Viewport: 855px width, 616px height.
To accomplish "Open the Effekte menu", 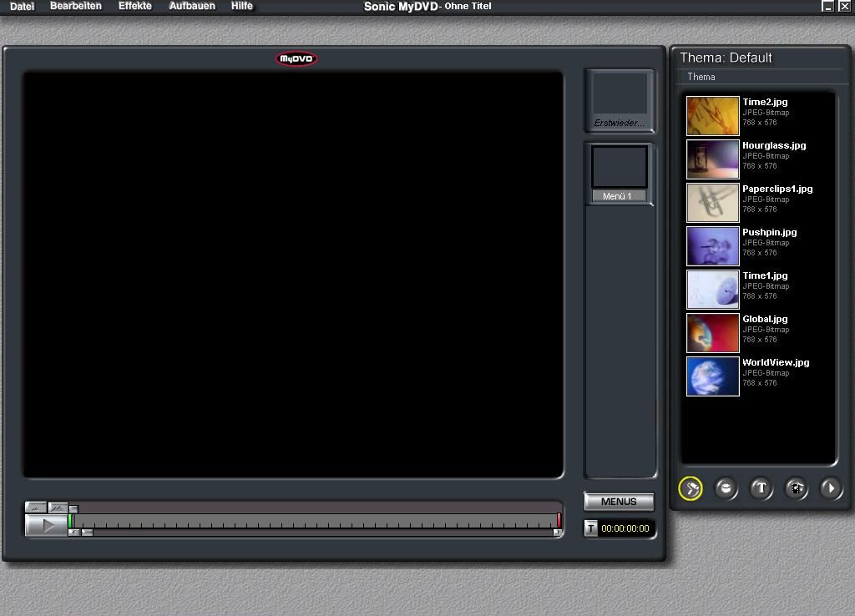I will pyautogui.click(x=135, y=6).
